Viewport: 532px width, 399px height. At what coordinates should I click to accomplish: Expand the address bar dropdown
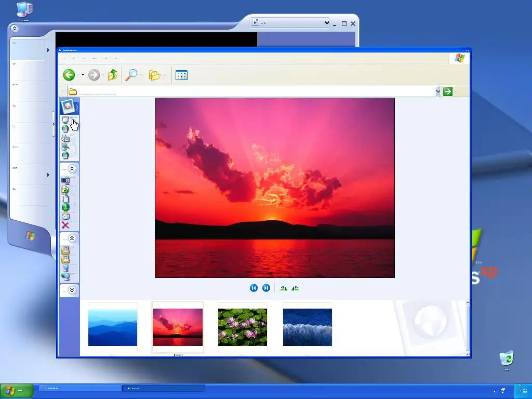[x=437, y=91]
